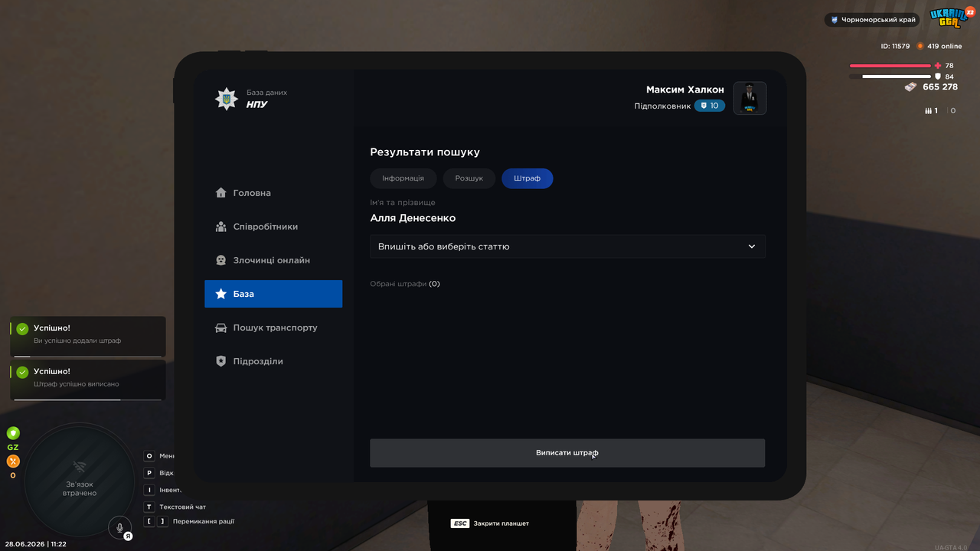Open the Підрозділи section

[273, 361]
